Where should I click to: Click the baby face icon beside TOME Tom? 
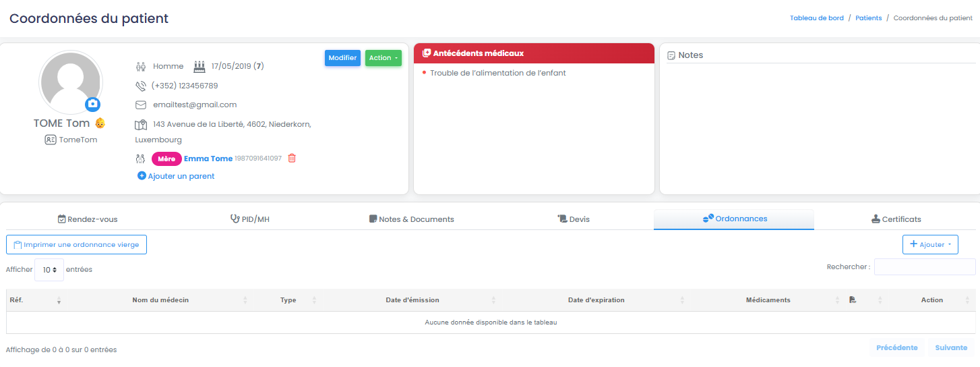click(100, 123)
